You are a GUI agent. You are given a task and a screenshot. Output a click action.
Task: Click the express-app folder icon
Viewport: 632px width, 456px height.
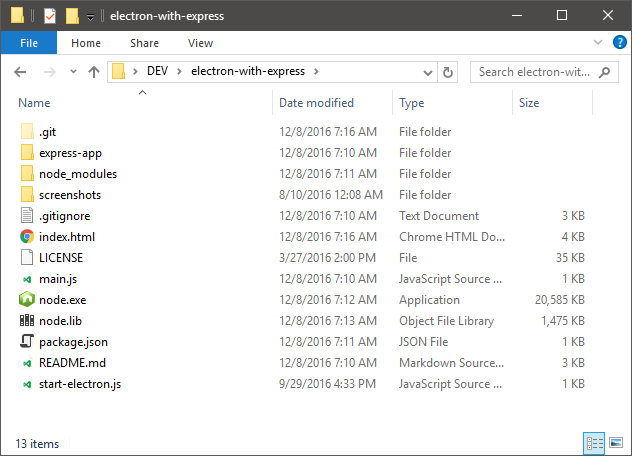[27, 152]
